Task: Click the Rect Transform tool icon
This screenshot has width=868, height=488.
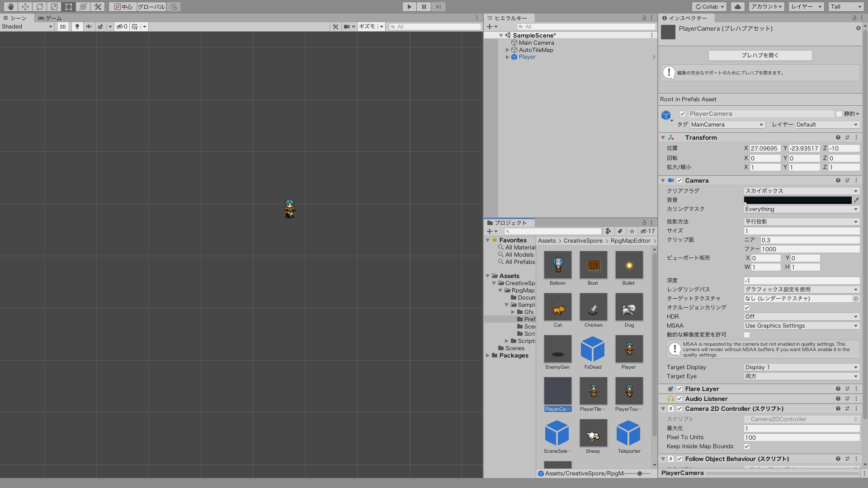Action: 69,6
